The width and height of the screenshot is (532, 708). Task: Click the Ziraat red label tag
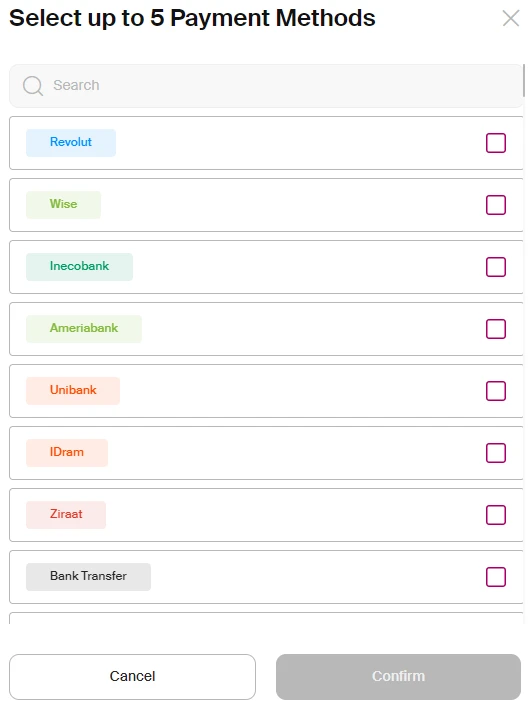pos(66,515)
